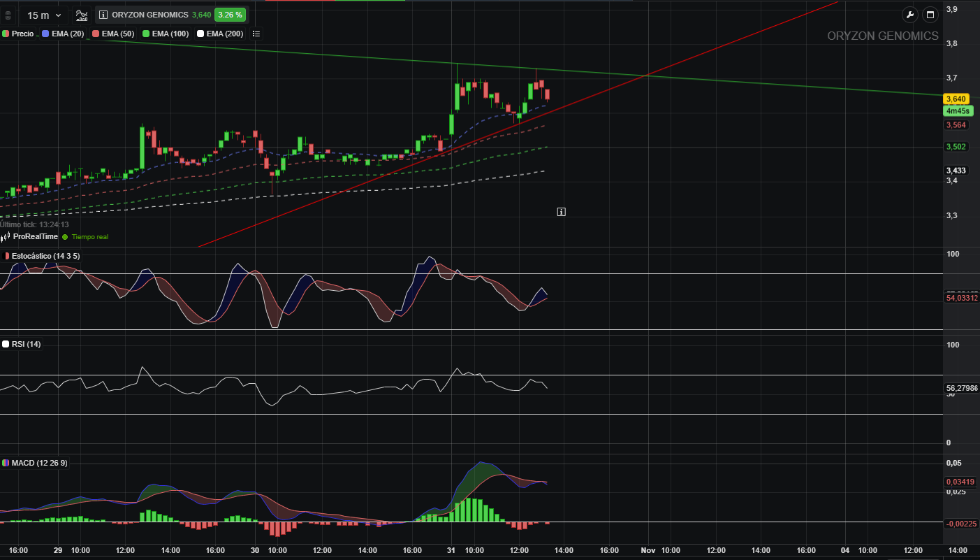Click the chart window layout icon

coord(930,15)
